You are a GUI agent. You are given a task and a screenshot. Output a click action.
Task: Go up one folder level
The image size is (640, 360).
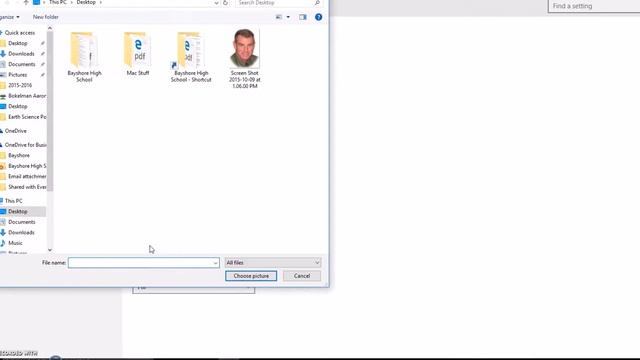[x=26, y=2]
